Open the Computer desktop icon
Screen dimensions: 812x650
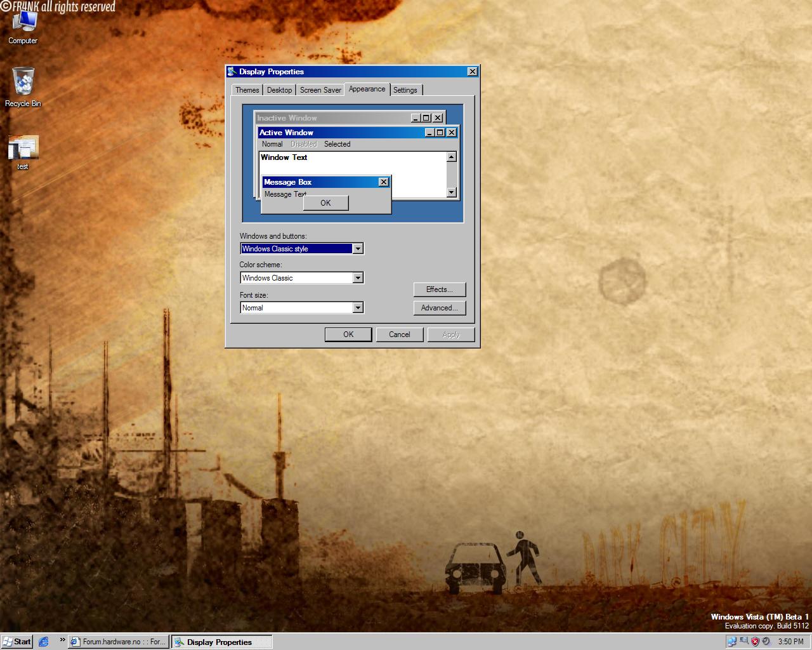tap(23, 27)
